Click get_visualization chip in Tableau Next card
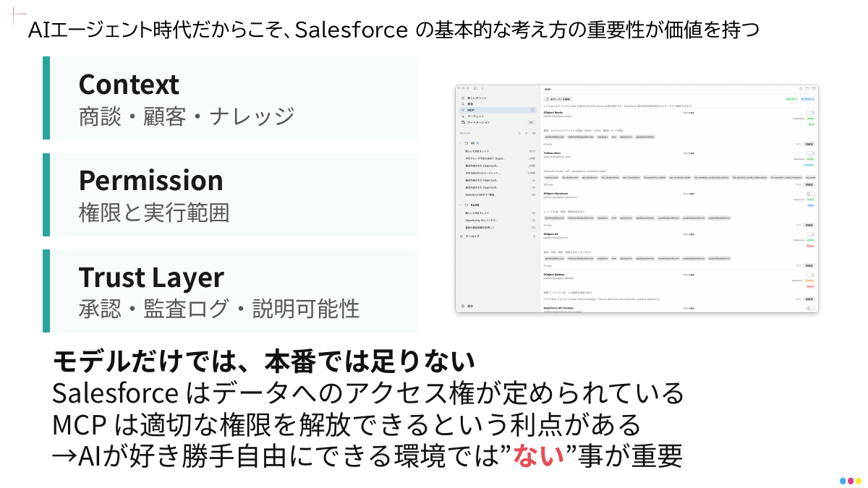Screen dimensions: 868x488 (x=631, y=177)
